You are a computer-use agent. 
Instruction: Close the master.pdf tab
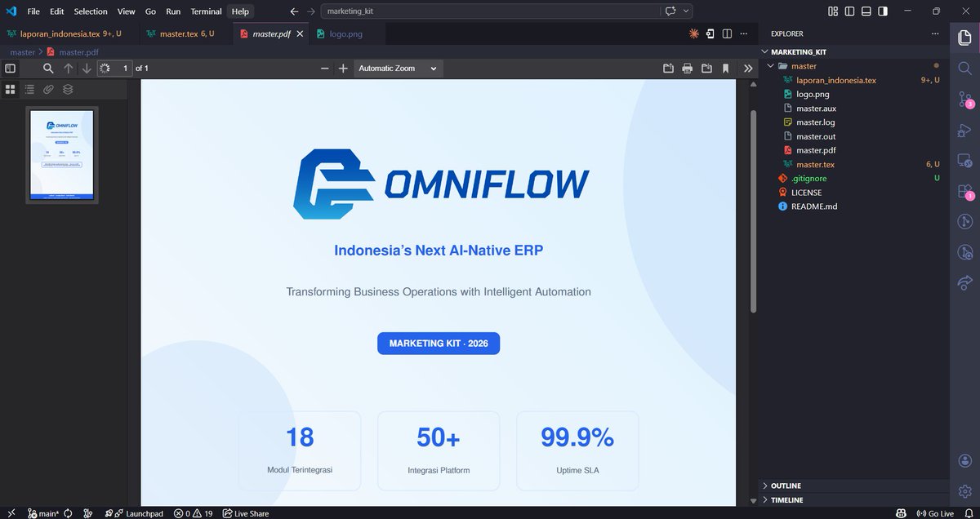tap(300, 33)
